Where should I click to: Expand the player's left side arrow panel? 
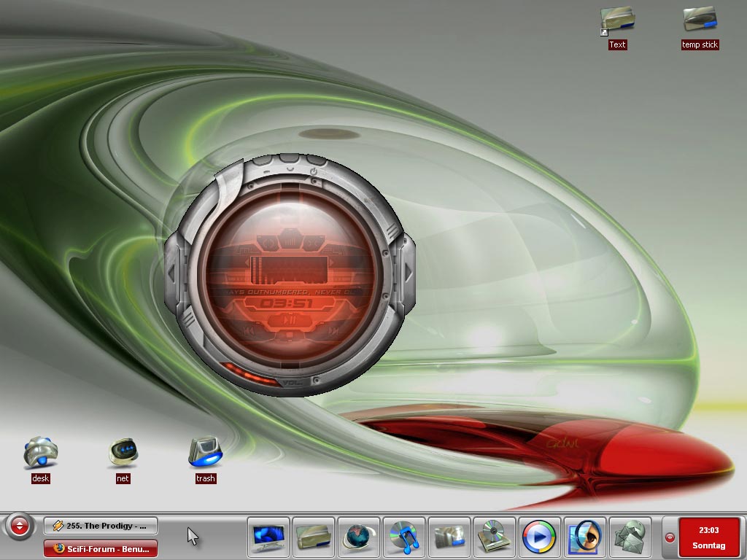(x=172, y=273)
